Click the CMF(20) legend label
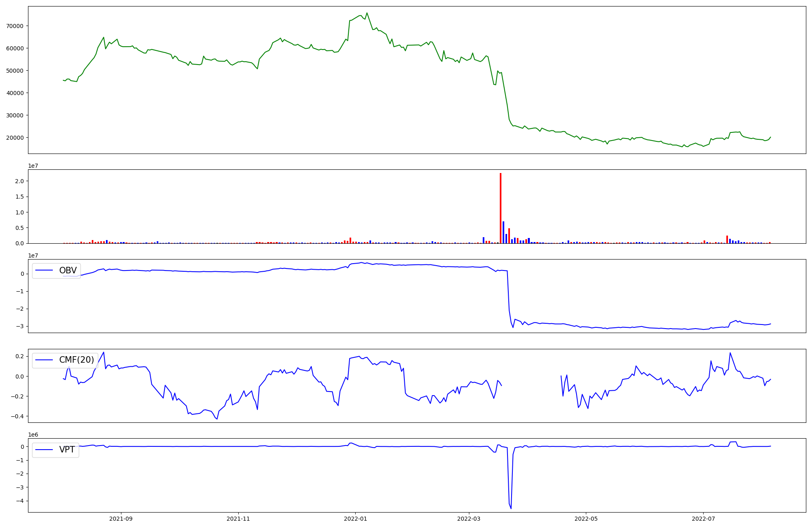The width and height of the screenshot is (812, 528). 76,360
